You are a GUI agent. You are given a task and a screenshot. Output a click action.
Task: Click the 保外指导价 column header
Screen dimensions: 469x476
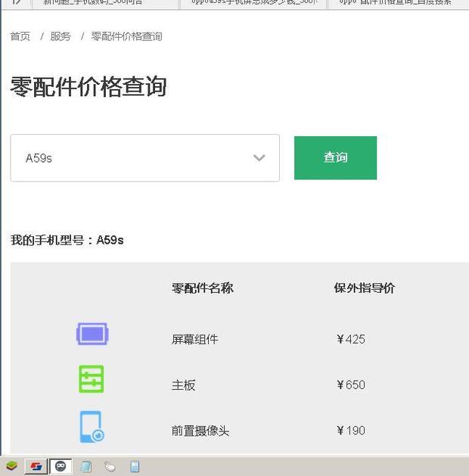click(365, 288)
